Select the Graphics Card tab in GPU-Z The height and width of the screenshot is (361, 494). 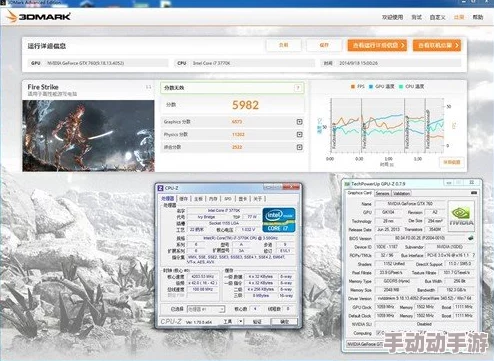coord(359,193)
